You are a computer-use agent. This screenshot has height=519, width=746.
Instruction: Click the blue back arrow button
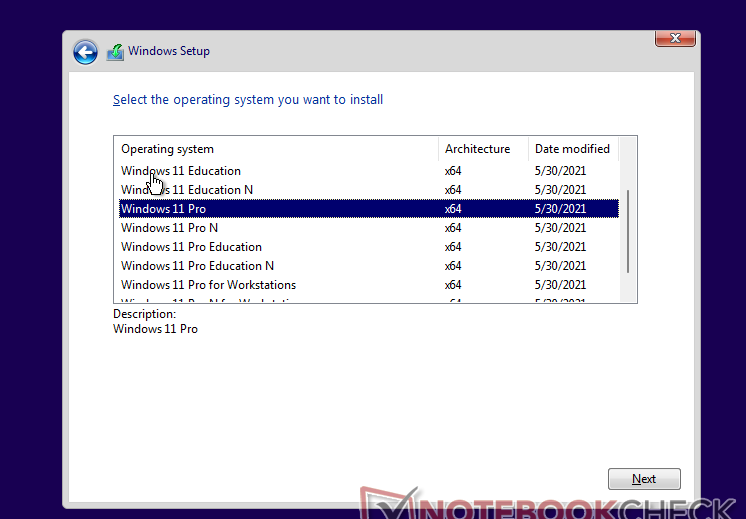pyautogui.click(x=85, y=52)
